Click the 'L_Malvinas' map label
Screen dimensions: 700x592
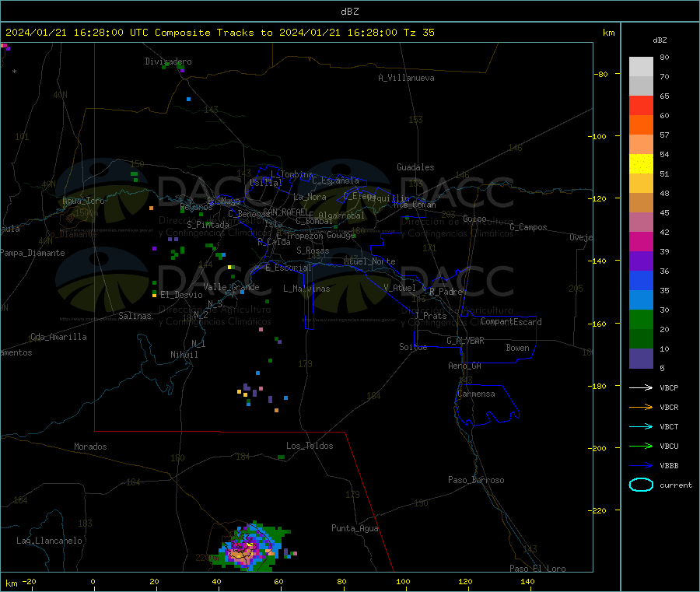[x=306, y=289]
